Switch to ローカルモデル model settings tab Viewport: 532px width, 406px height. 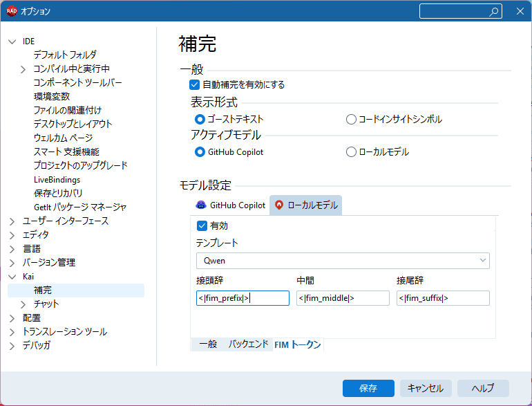(x=305, y=205)
